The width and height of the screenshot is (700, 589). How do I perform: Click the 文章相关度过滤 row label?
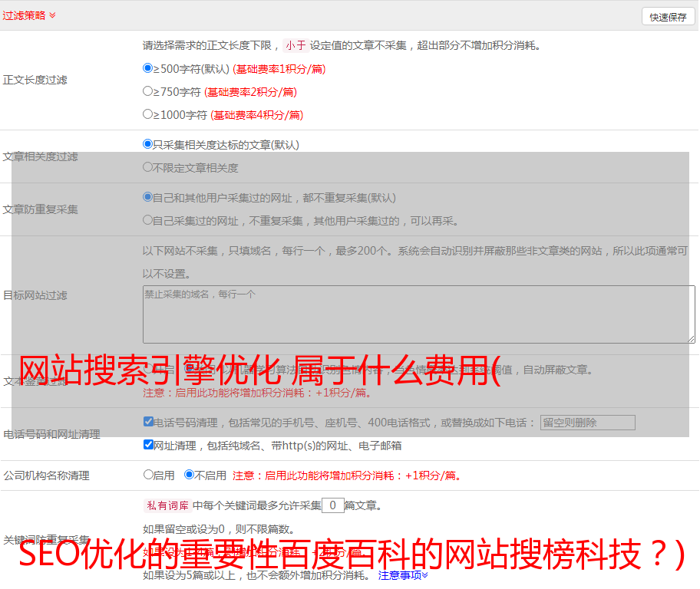coord(40,156)
